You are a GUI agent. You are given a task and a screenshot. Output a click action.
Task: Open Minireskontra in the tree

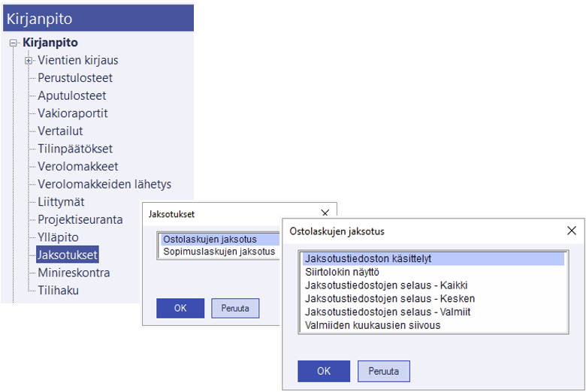(x=74, y=273)
